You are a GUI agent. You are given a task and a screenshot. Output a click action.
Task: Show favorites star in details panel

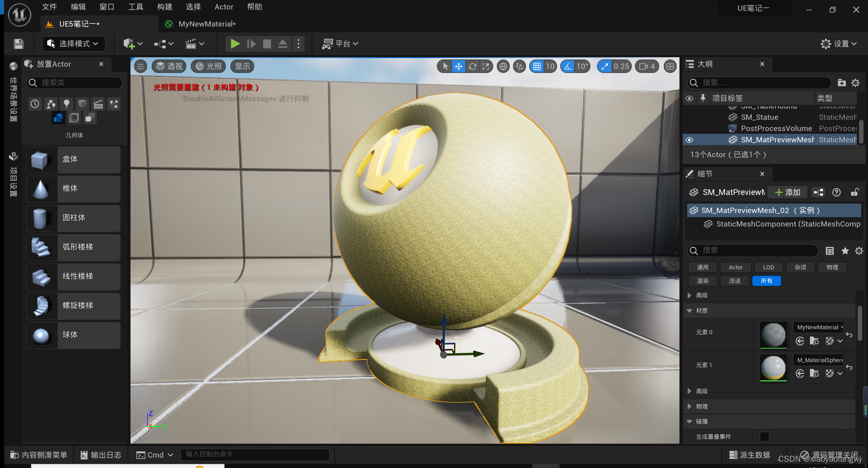click(x=845, y=250)
